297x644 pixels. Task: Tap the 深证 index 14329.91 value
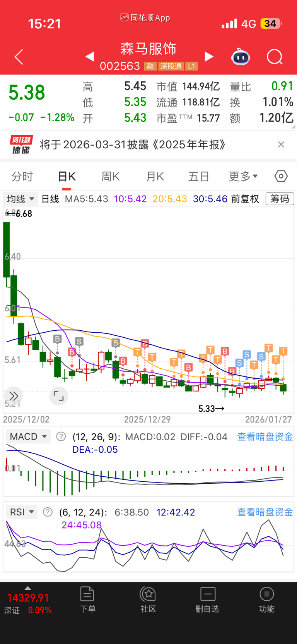click(x=28, y=598)
